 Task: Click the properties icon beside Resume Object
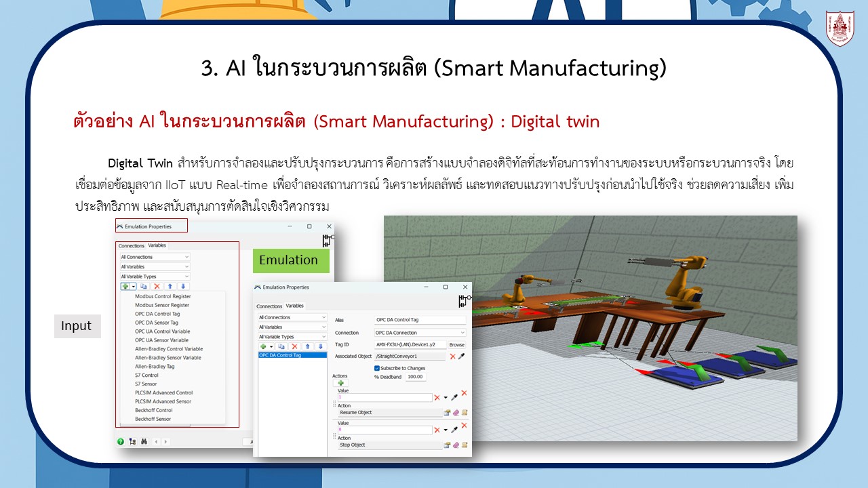tap(447, 412)
